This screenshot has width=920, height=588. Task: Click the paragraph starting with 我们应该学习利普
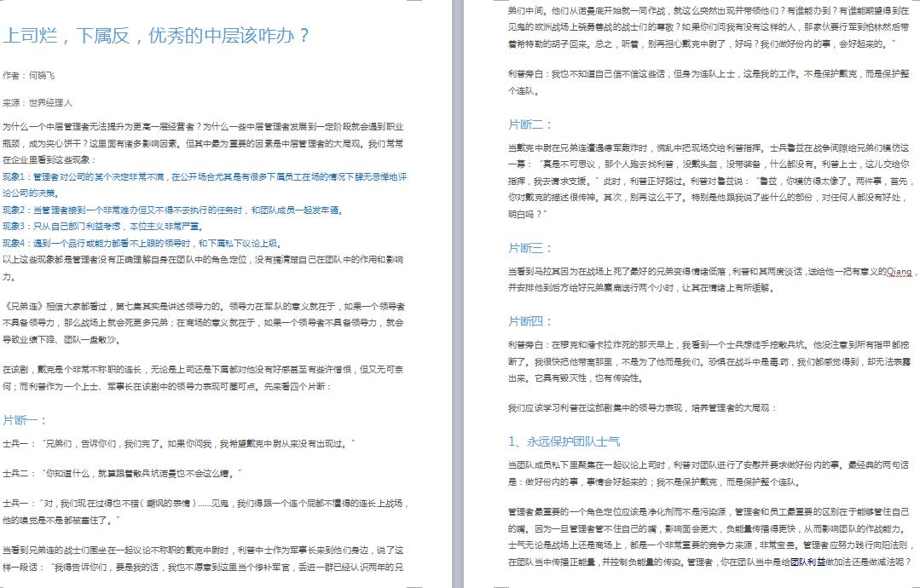(642, 408)
